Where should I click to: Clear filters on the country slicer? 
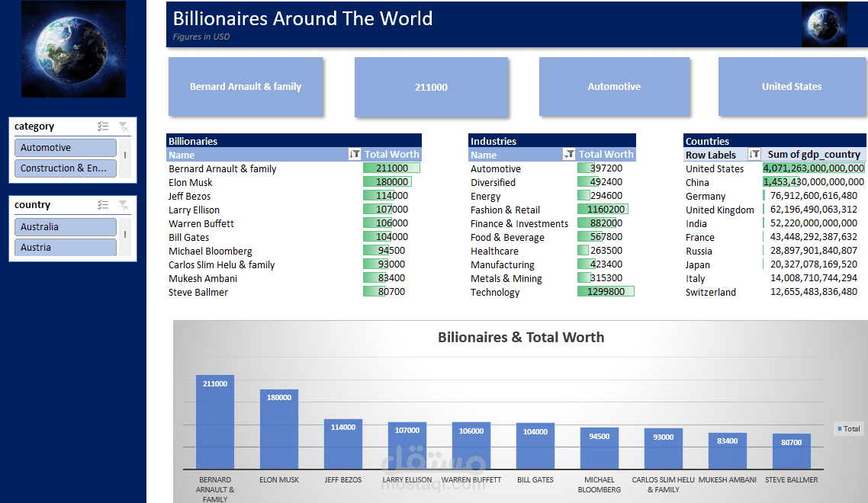tap(124, 204)
